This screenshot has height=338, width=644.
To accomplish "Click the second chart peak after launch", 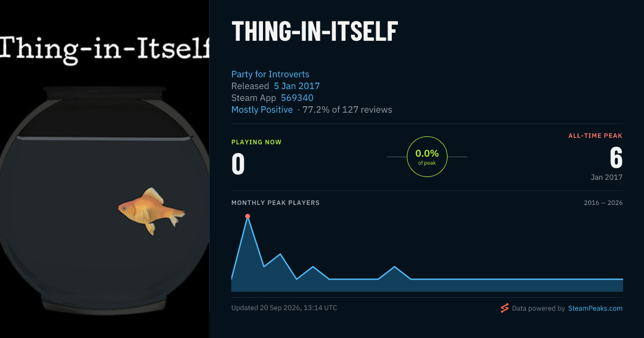I will [280, 254].
